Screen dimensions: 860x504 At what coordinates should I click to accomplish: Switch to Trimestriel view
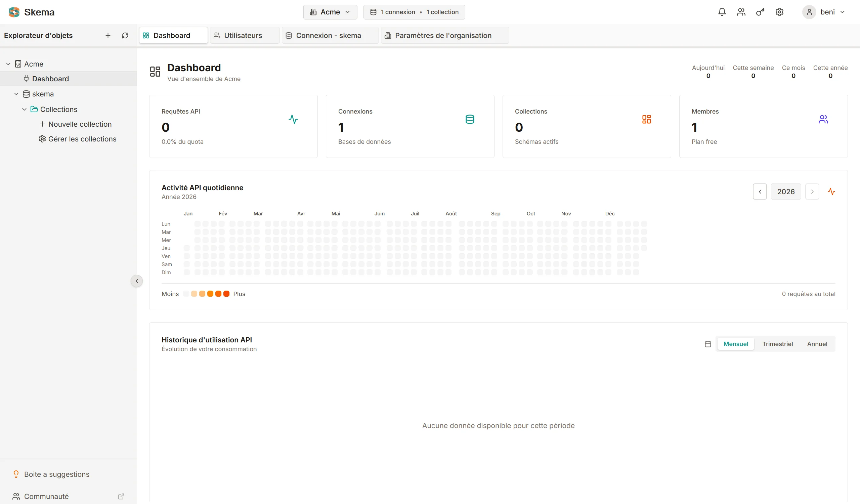(x=777, y=344)
